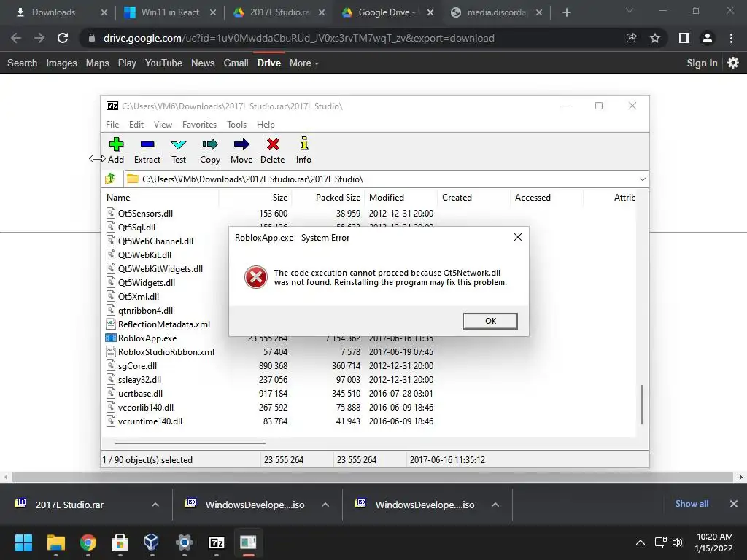747x560 pixels.
Task: Open the Tools menu in 7-Zip
Action: (x=237, y=124)
